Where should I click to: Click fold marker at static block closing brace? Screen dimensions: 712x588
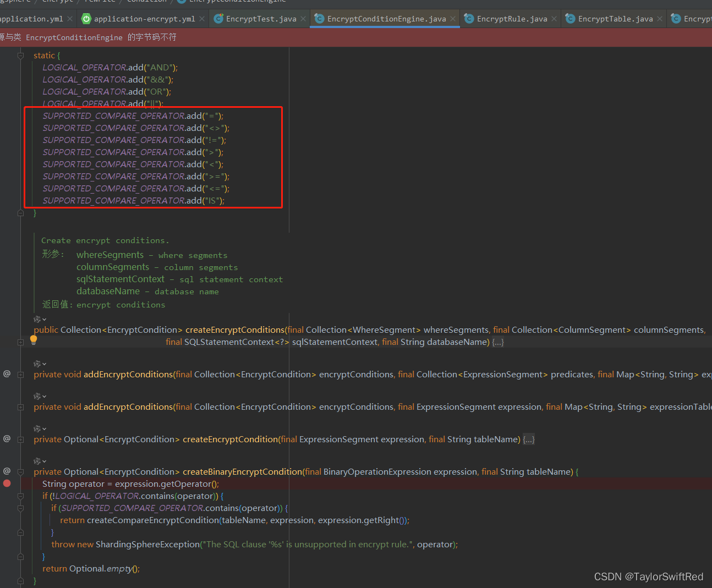(20, 213)
